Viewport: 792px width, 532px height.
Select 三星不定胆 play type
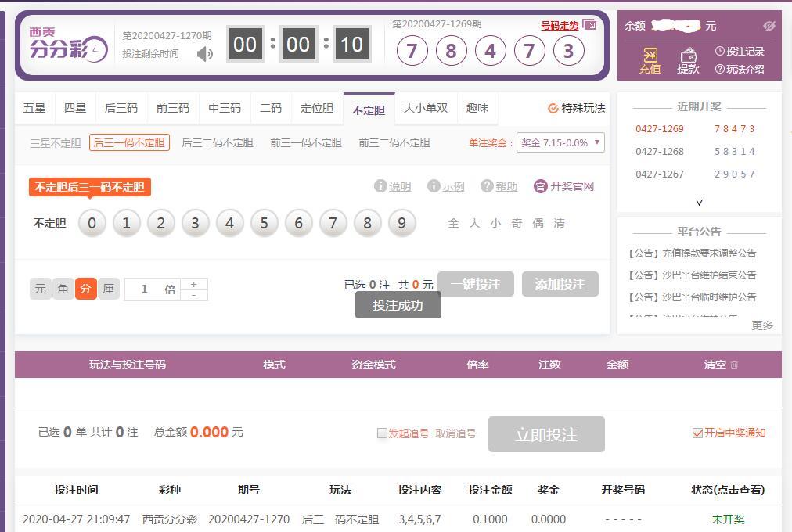click(x=56, y=143)
